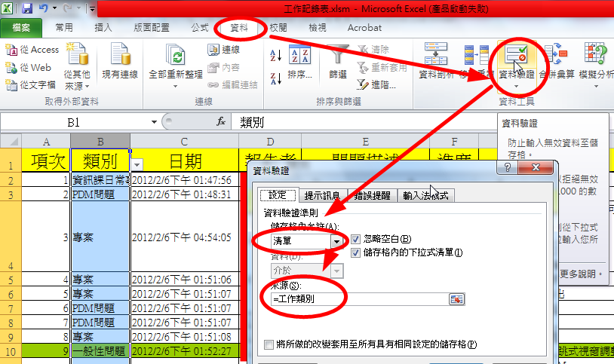Switch to the Acrobat tab

[364, 28]
